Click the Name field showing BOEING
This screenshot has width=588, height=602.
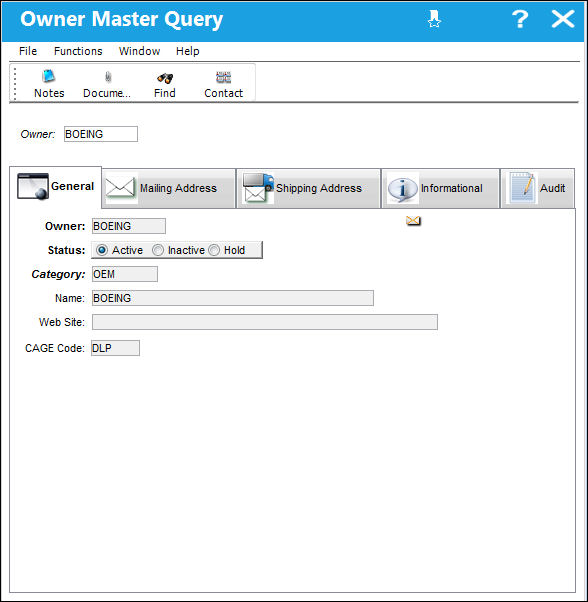(x=233, y=298)
